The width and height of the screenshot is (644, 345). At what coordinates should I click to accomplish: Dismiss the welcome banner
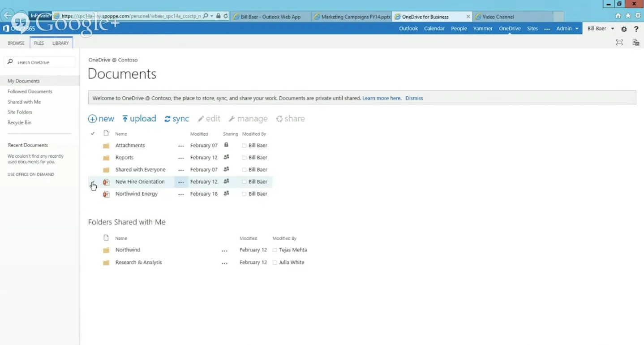(414, 98)
